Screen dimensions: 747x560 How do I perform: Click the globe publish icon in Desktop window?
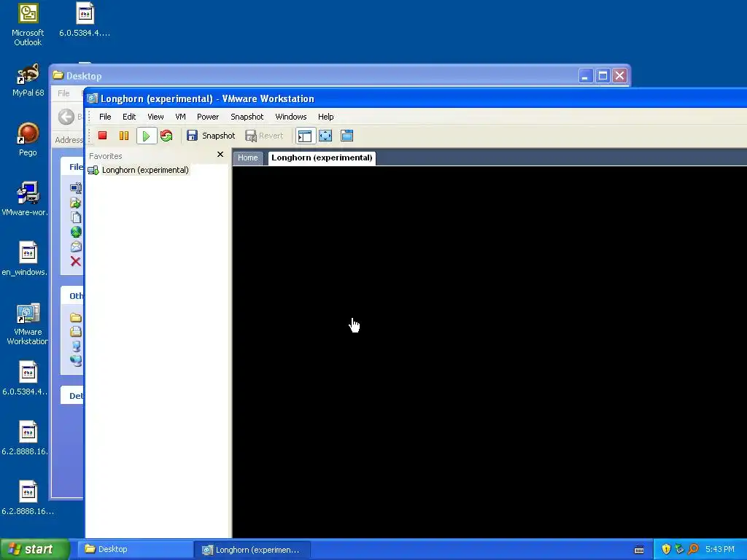point(76,232)
